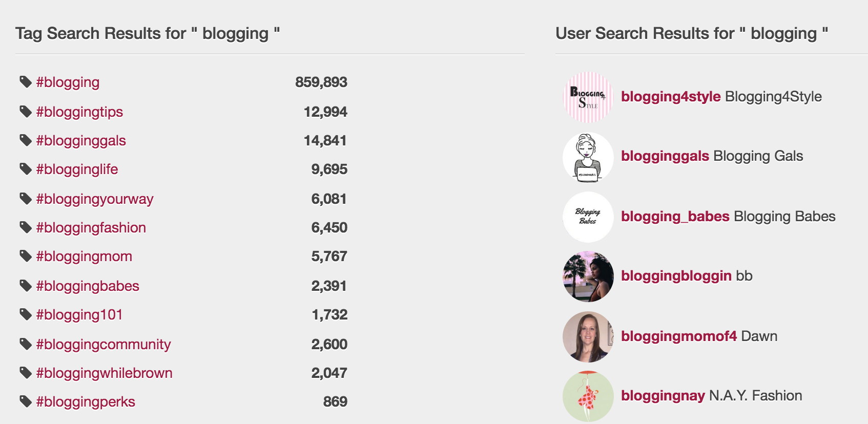The height and width of the screenshot is (424, 868).
Task: Click the tag icon beside #bloggingmom
Action: (26, 256)
